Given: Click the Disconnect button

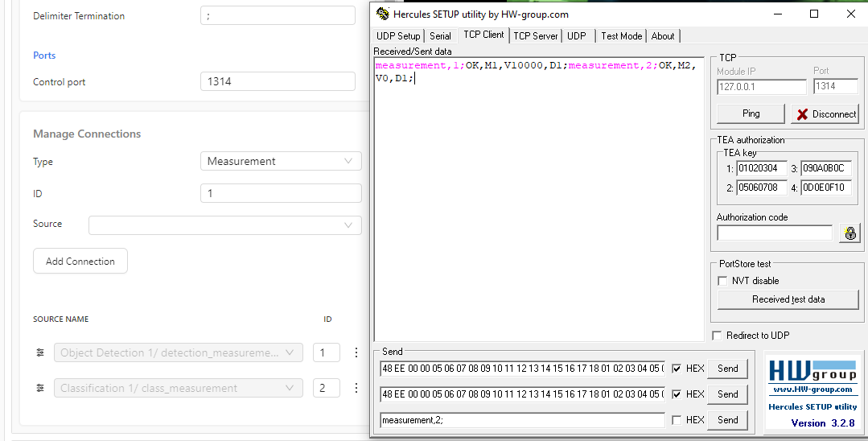Looking at the screenshot, I should [825, 114].
